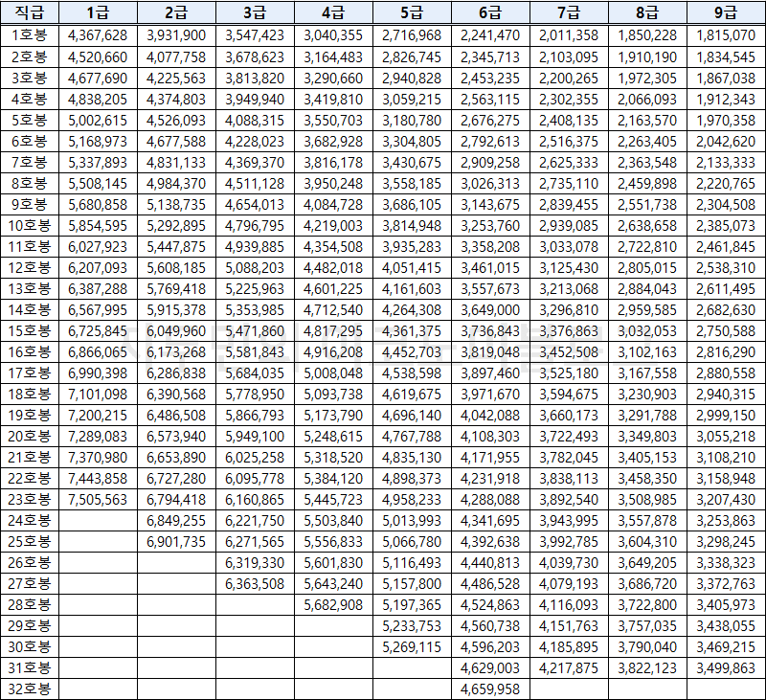Select cell value 6,901,735

pyautogui.click(x=176, y=542)
